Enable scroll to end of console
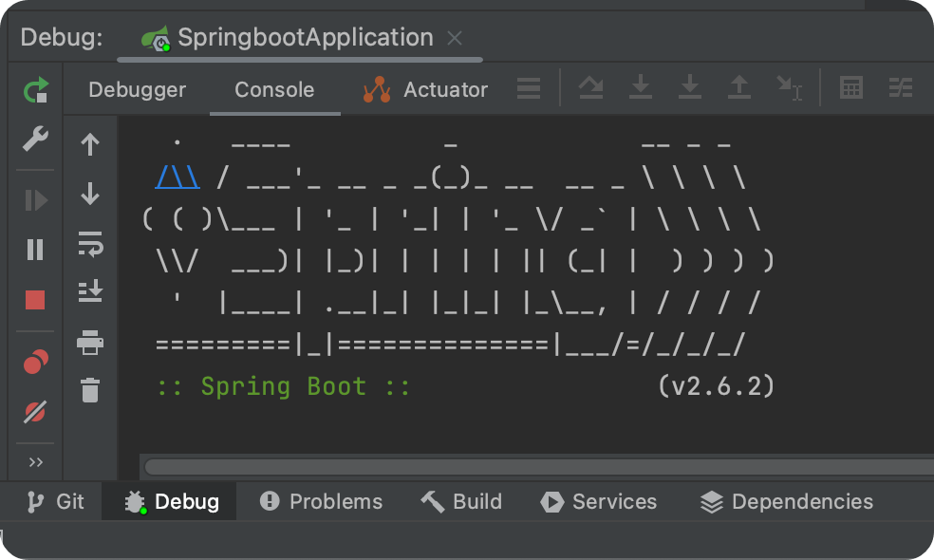The image size is (934, 560). point(90,291)
